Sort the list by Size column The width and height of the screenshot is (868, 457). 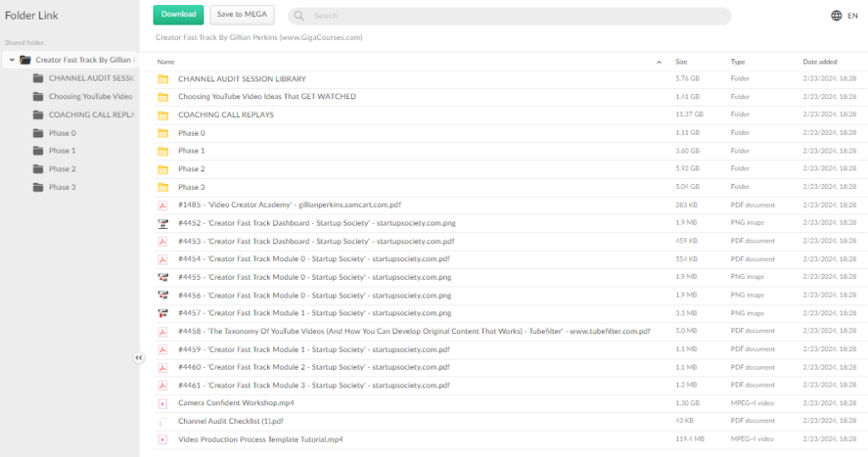coord(682,62)
